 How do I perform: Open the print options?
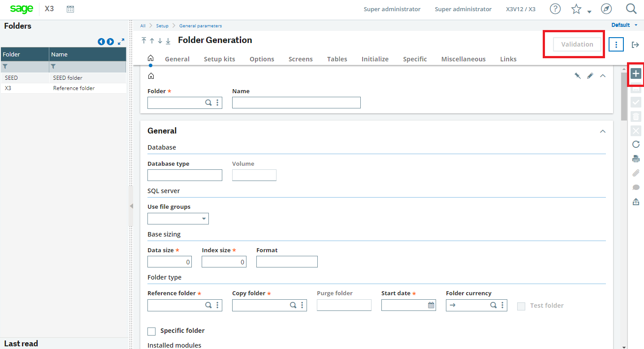point(635,158)
